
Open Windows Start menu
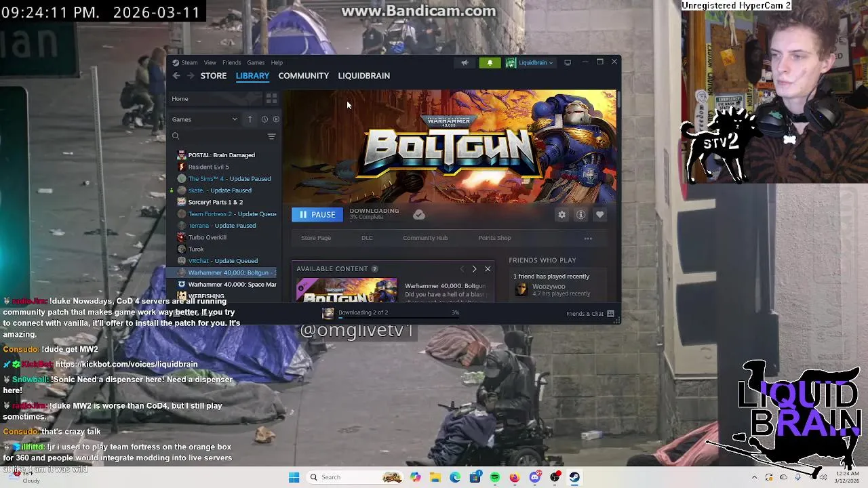(x=294, y=477)
